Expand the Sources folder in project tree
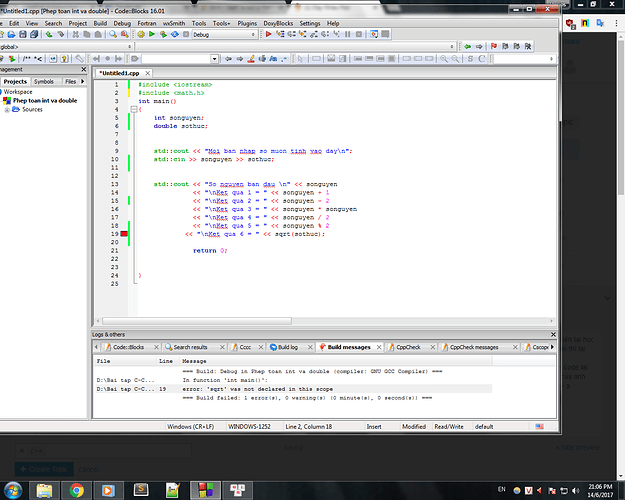Image resolution: width=625 pixels, height=500 pixels. tap(7, 109)
